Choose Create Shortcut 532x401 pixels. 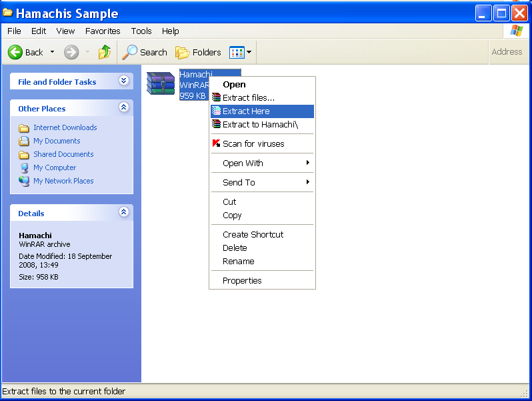coord(262,235)
